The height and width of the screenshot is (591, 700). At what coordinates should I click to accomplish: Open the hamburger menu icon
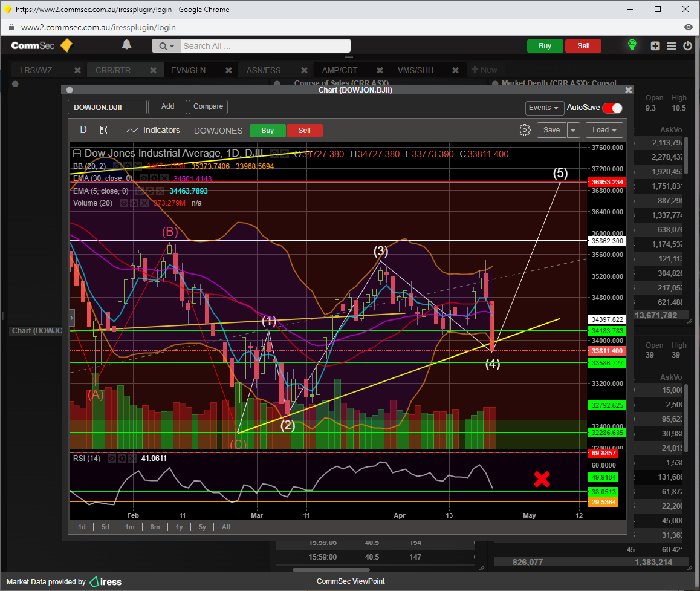coord(671,46)
